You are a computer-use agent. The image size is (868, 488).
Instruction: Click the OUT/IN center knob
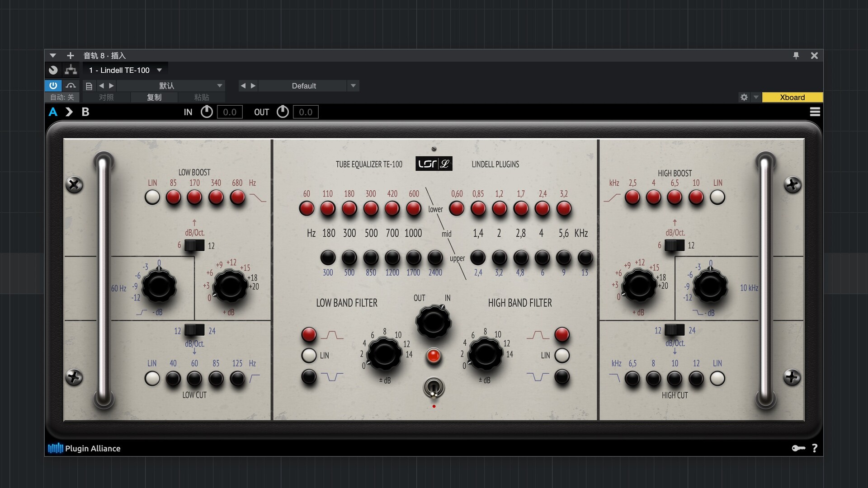pyautogui.click(x=433, y=322)
